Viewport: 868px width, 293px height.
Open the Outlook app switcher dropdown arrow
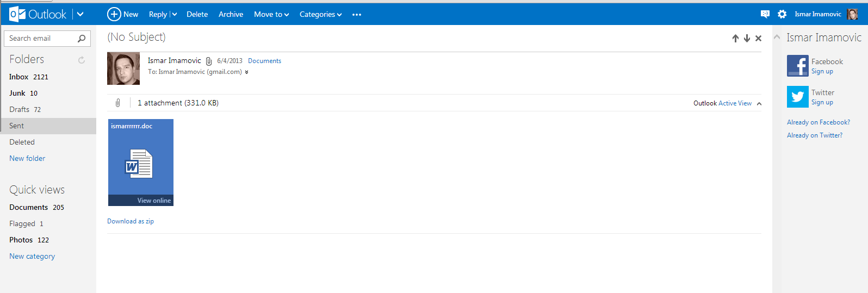[80, 14]
